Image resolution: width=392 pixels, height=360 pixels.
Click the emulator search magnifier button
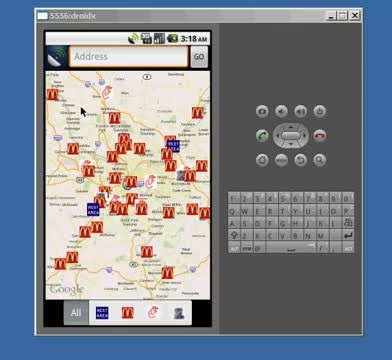[x=320, y=160]
